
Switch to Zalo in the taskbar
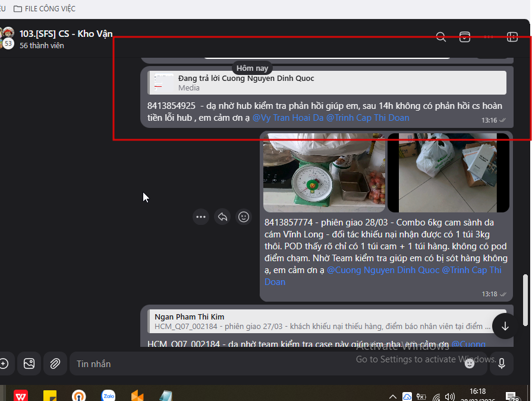click(108, 396)
